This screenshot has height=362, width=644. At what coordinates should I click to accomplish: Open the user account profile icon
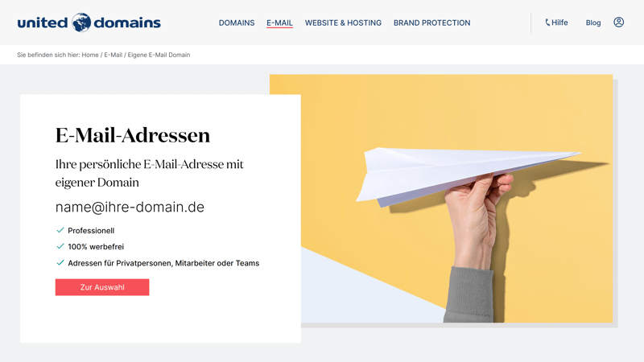618,23
